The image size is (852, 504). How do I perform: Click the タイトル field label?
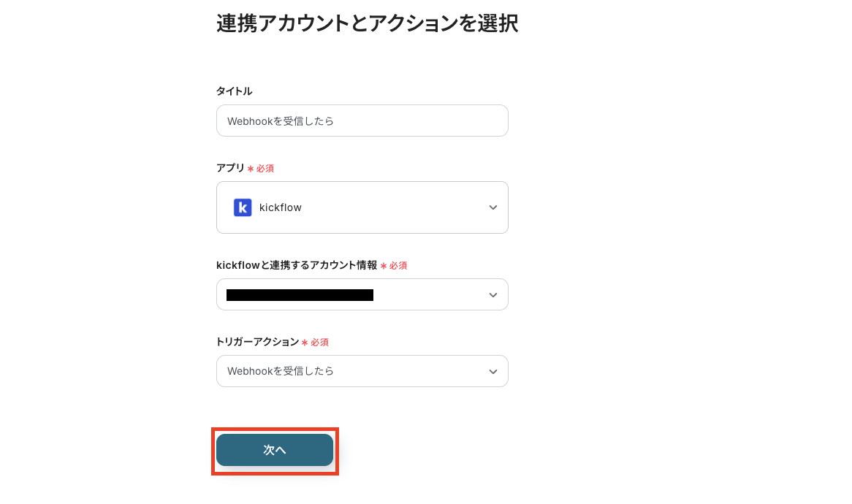(x=235, y=91)
